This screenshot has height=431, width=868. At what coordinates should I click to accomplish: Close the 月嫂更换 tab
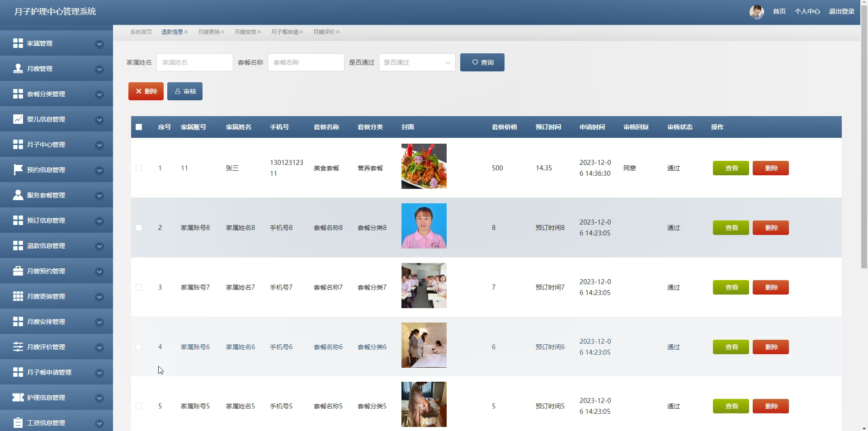click(222, 32)
